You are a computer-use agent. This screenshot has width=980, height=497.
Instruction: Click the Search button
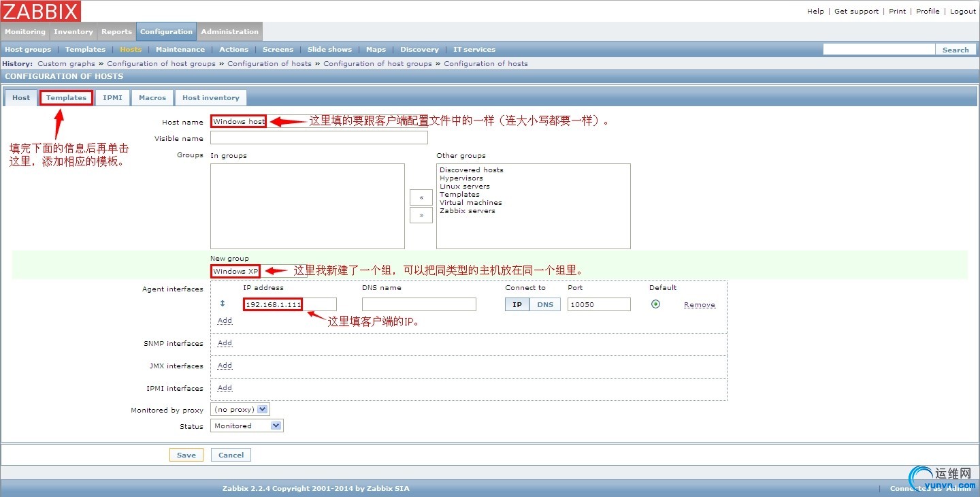[955, 50]
